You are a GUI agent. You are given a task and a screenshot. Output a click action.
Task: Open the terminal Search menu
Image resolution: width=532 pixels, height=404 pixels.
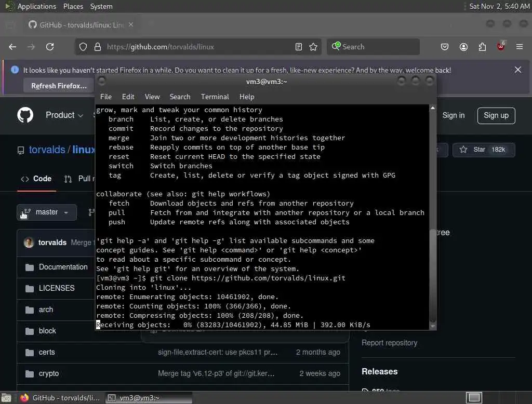pyautogui.click(x=180, y=97)
